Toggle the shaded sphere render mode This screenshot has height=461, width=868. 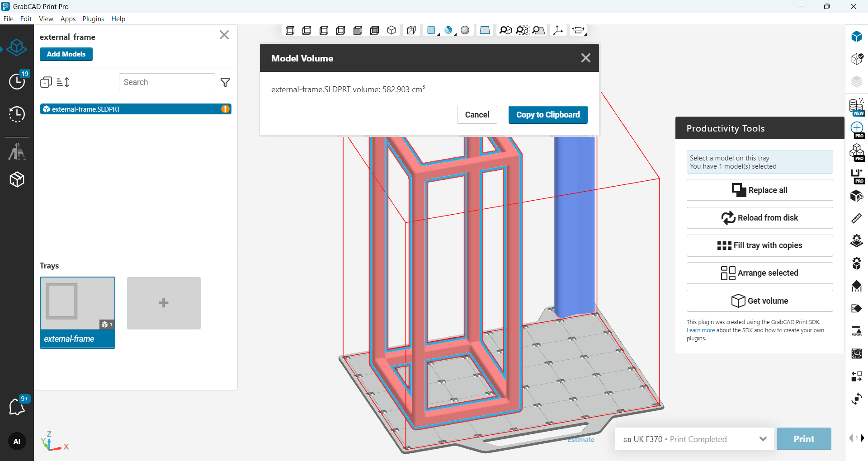tap(465, 30)
